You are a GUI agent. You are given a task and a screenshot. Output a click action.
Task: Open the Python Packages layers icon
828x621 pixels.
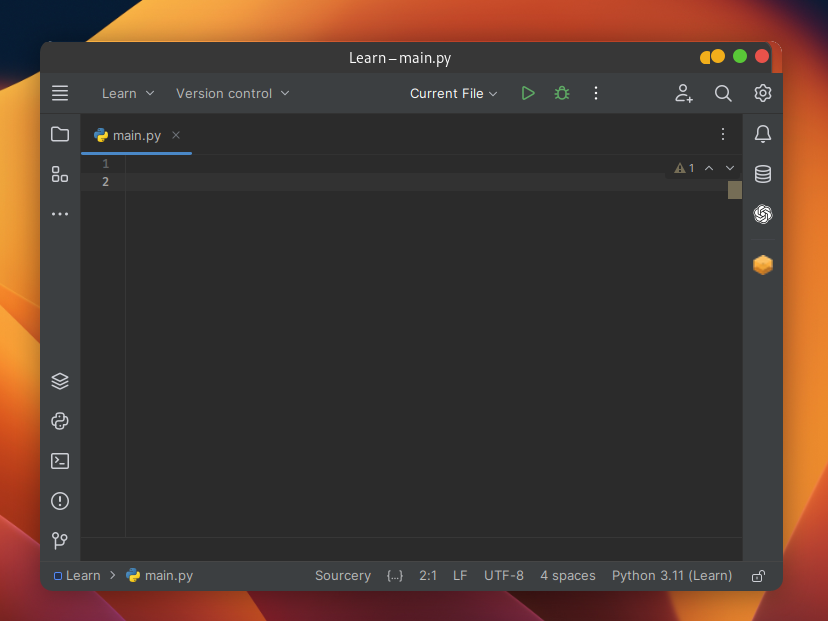click(60, 381)
